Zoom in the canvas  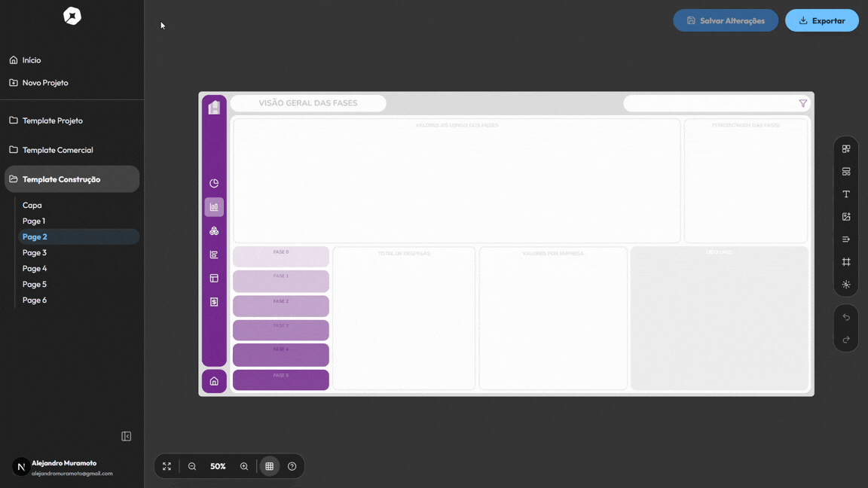point(244,466)
